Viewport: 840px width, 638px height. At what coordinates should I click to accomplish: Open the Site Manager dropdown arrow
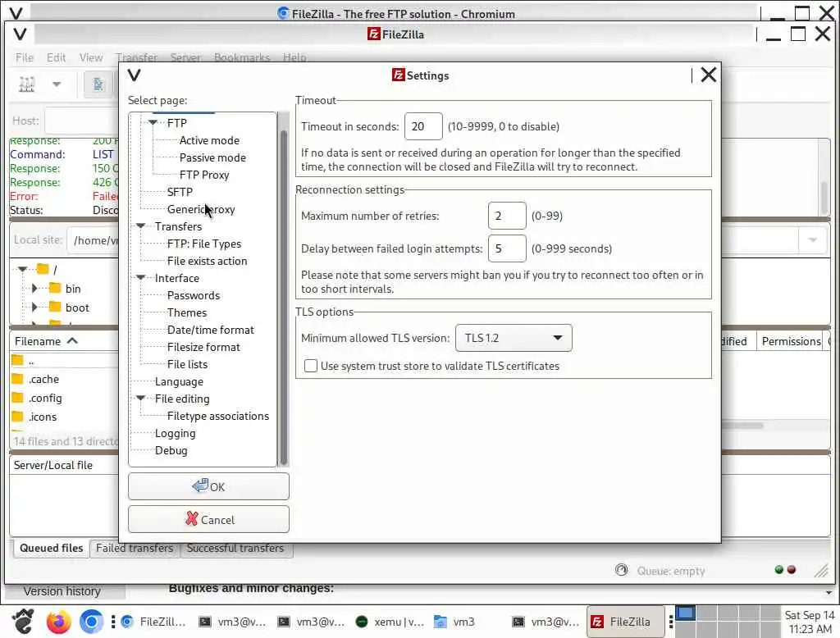57,84
